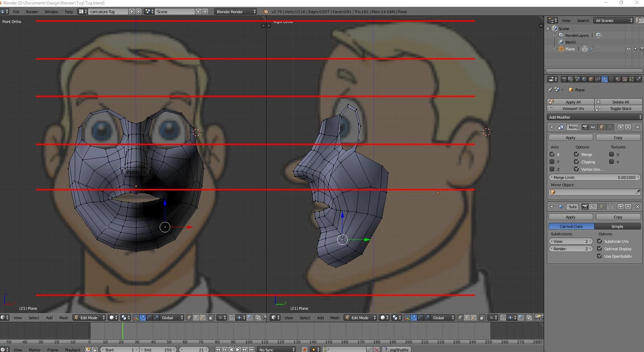This screenshot has height=352, width=644.
Task: Open Edit Mode selector in front view
Action: (x=90, y=318)
